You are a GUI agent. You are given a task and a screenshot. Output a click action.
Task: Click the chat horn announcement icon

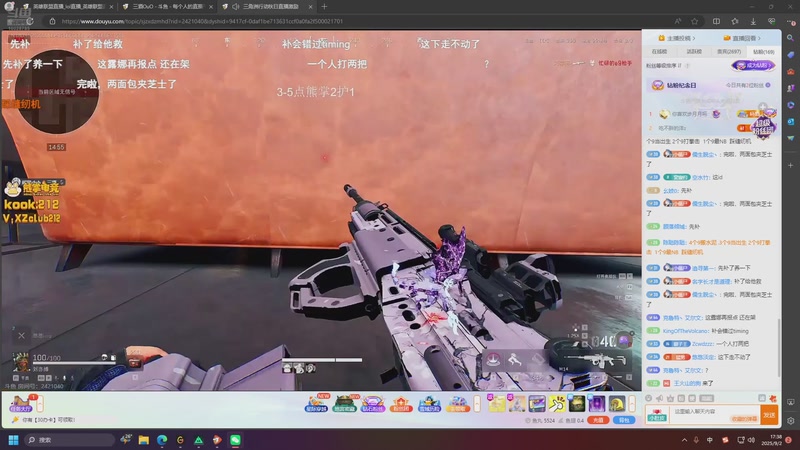659,398
